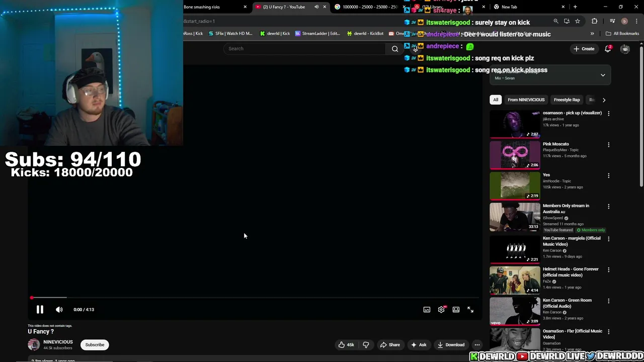Open the All Bookmarks folder
Screen dimensions: 644x362
pyautogui.click(x=622, y=34)
